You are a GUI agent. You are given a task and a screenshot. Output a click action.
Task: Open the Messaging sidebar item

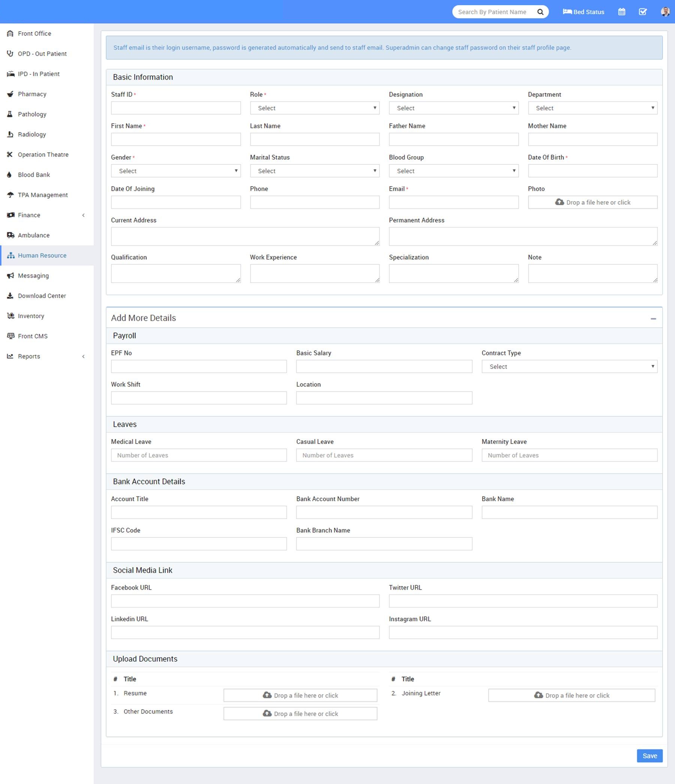33,276
